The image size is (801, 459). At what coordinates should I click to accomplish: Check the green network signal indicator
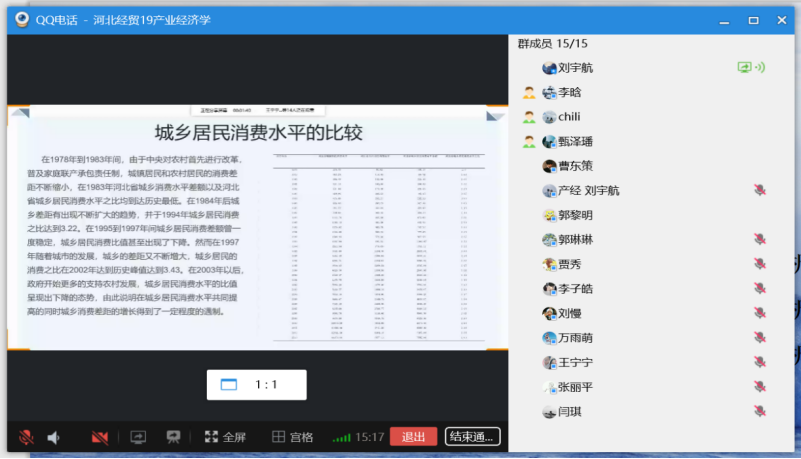click(342, 437)
